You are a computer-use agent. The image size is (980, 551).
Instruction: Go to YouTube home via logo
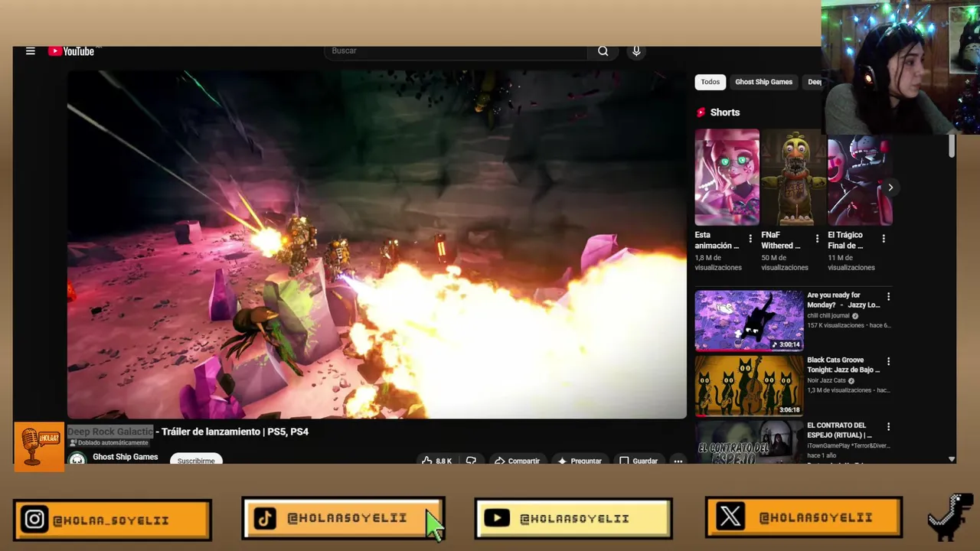[71, 51]
